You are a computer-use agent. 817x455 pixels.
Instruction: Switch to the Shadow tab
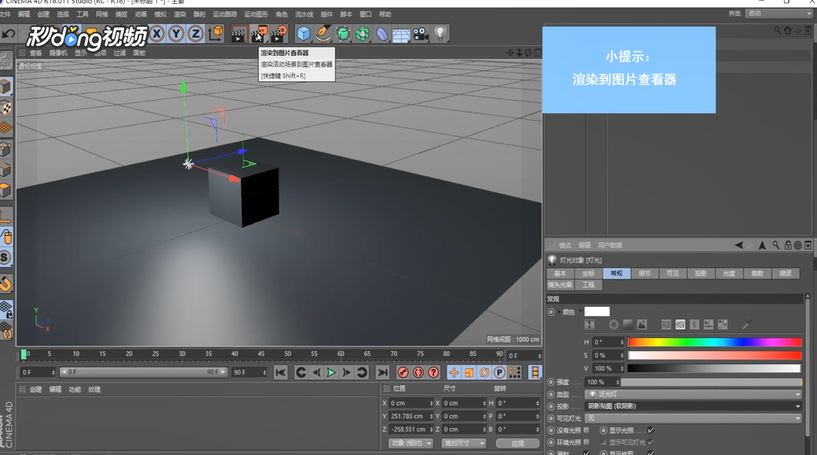(x=701, y=273)
